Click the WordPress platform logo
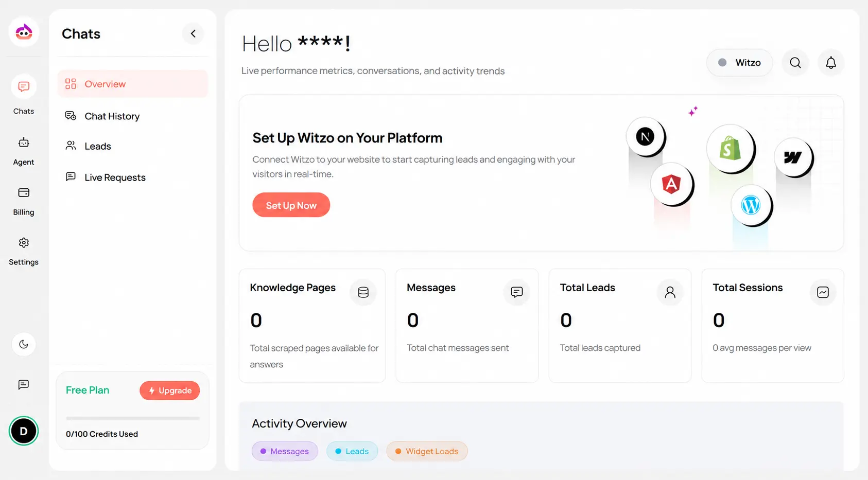The height and width of the screenshot is (480, 868). (x=751, y=205)
